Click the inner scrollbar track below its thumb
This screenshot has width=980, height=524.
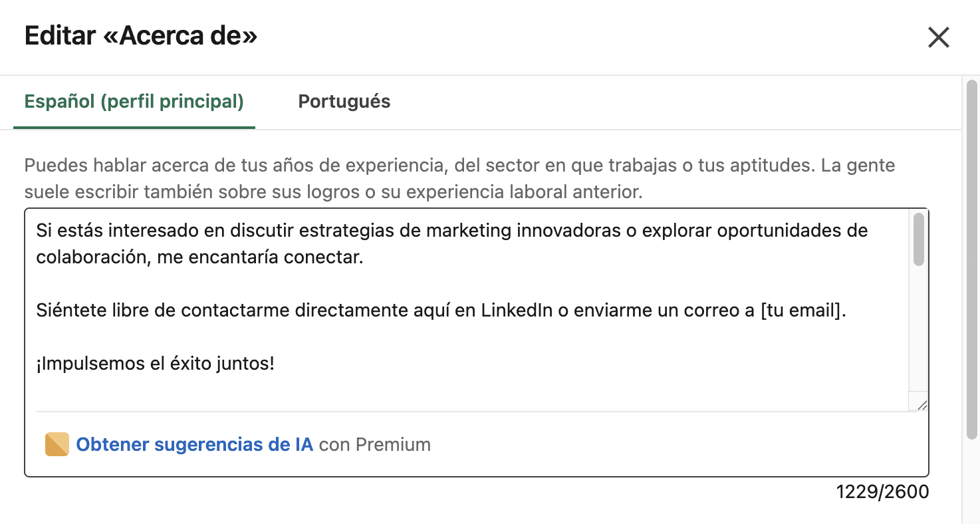919,332
